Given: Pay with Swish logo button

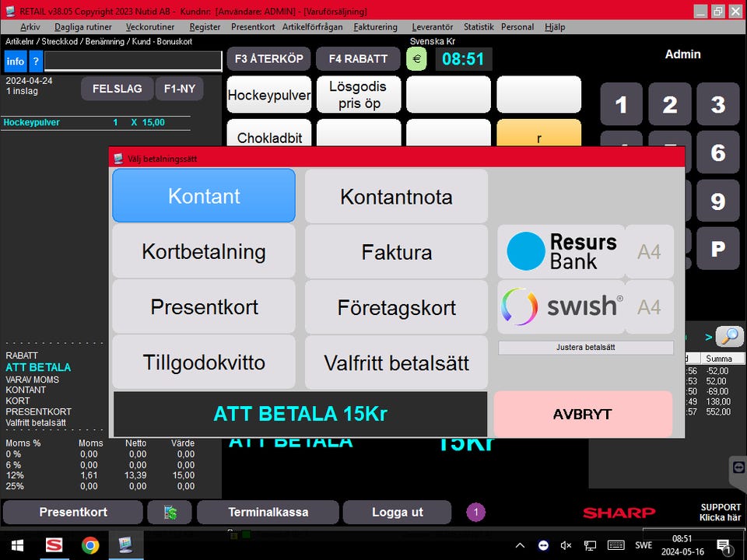Looking at the screenshot, I should click(561, 306).
